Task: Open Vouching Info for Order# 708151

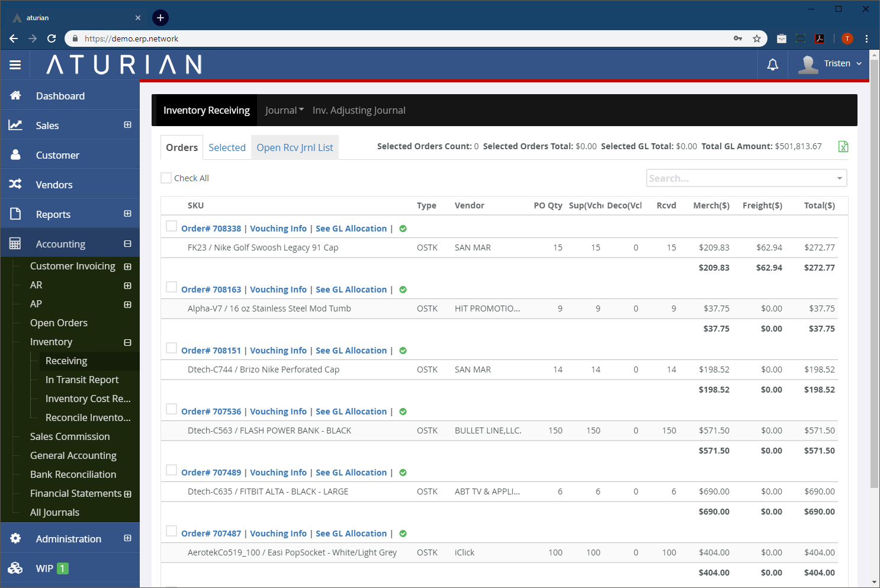Action: point(278,351)
